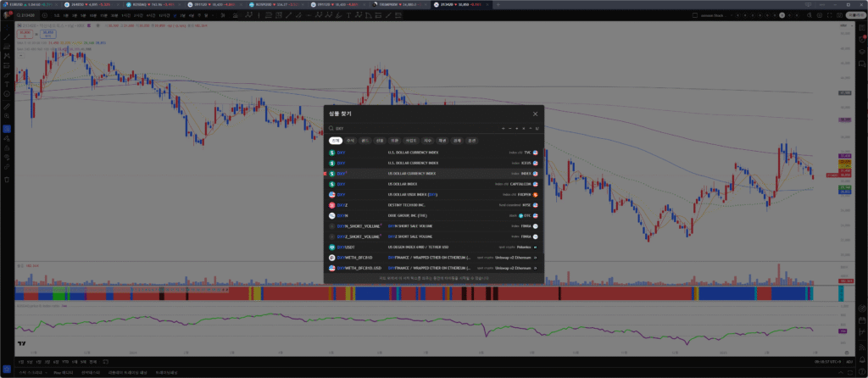Image resolution: width=868 pixels, height=378 pixels.
Task: Select the zoom in tool on left toolbar
Action: (7, 116)
